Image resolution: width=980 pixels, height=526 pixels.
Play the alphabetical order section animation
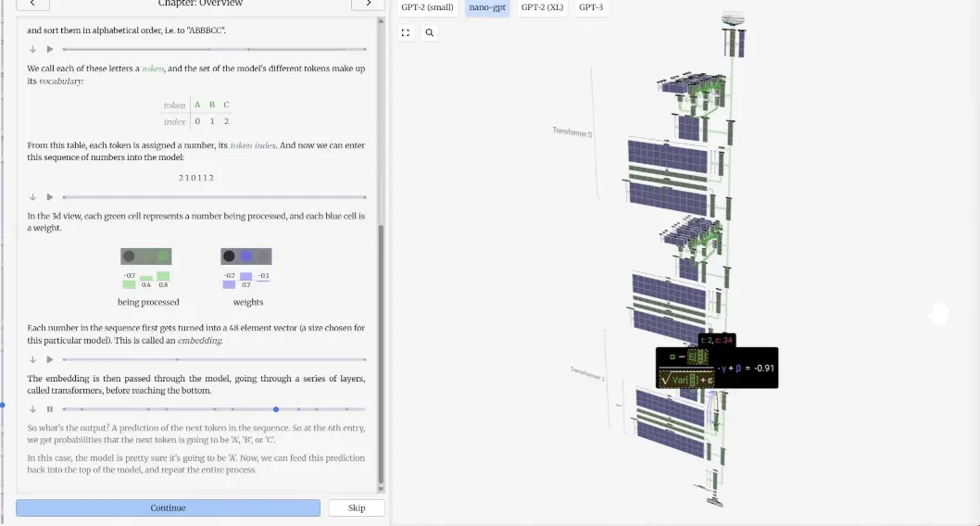coord(50,49)
